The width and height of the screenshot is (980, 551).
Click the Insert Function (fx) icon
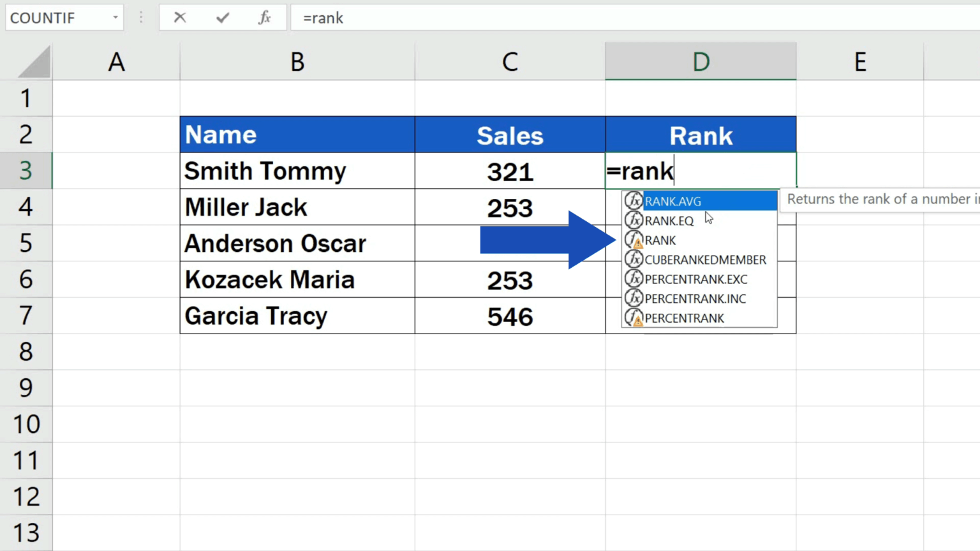[264, 18]
